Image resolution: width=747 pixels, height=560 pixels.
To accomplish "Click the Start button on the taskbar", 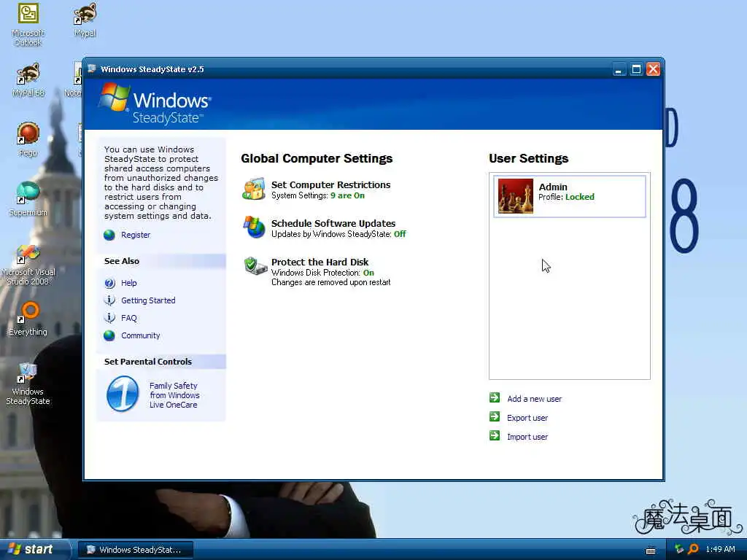I will tap(34, 550).
